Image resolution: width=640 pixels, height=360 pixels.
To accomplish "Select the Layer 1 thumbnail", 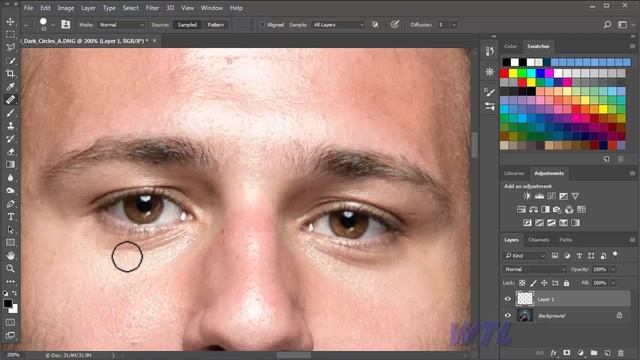I will pyautogui.click(x=525, y=299).
